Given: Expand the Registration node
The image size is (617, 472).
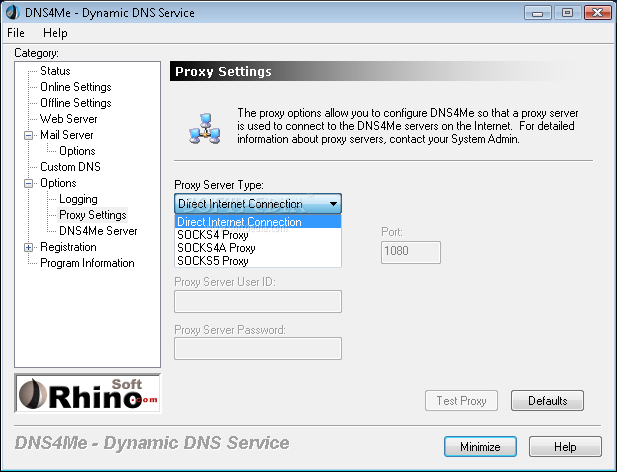Looking at the screenshot, I should pyautogui.click(x=28, y=248).
